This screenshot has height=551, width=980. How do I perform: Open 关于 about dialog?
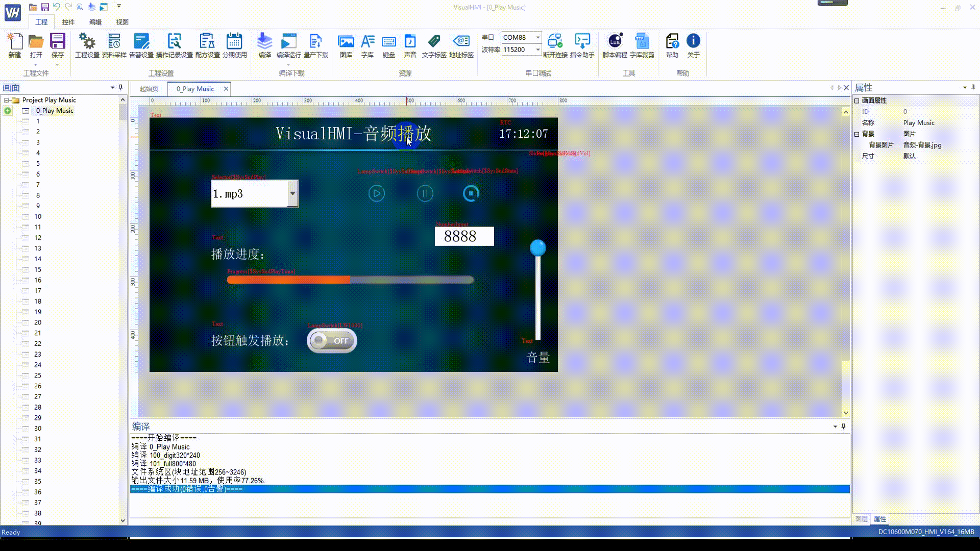(x=693, y=45)
